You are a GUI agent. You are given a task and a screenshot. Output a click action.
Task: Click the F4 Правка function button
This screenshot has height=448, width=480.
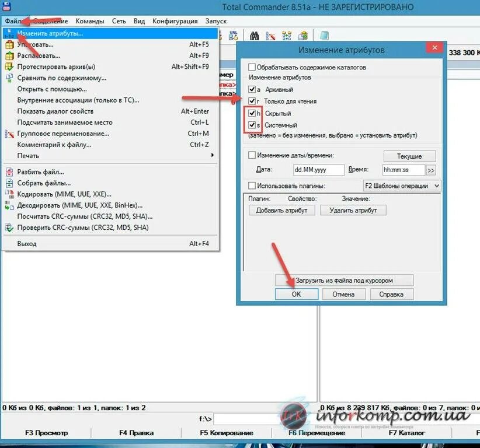tap(136, 433)
